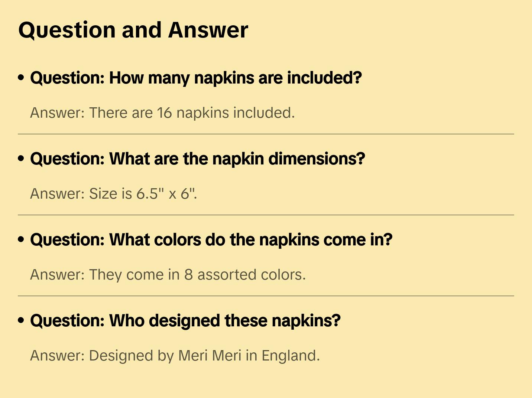Click the words "Meri Meri" in the last answer
This screenshot has width=532, height=398.
[x=210, y=356]
